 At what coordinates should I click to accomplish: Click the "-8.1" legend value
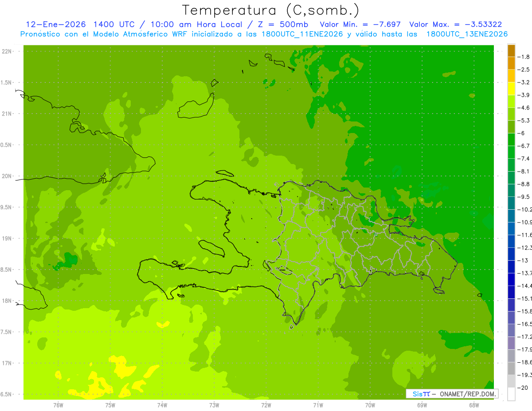(524, 171)
